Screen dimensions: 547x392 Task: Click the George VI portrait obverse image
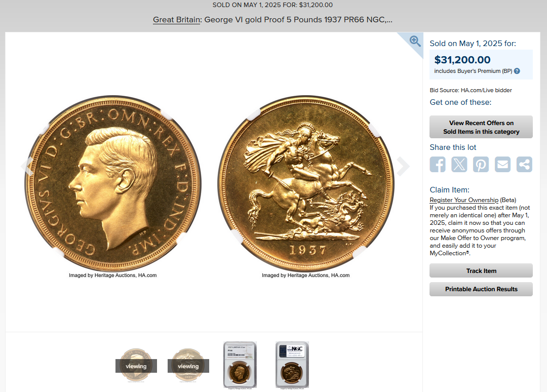112,183
